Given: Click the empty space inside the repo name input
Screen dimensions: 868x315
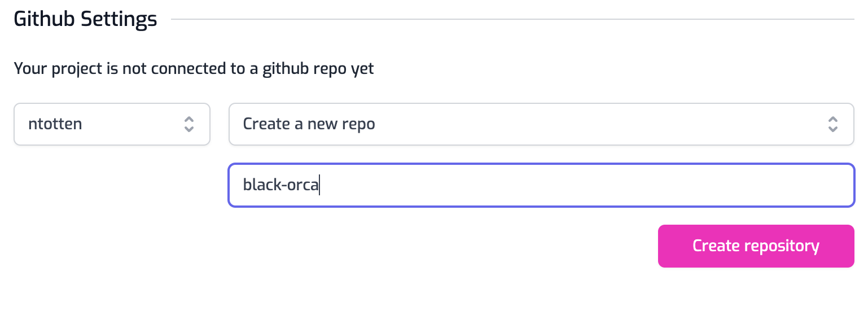Looking at the screenshot, I should (587, 185).
